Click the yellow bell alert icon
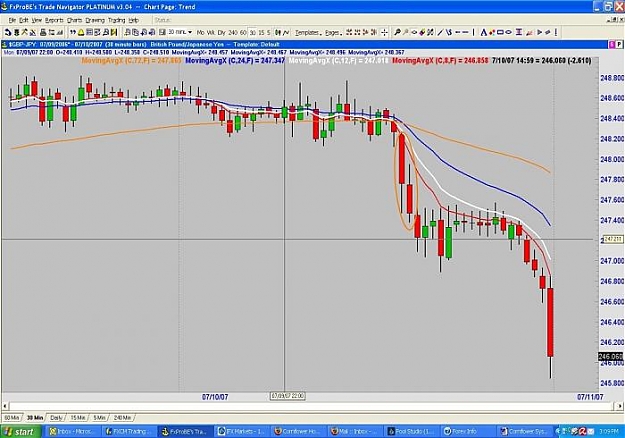Viewport: 625px width, 438px height. pyautogui.click(x=81, y=32)
